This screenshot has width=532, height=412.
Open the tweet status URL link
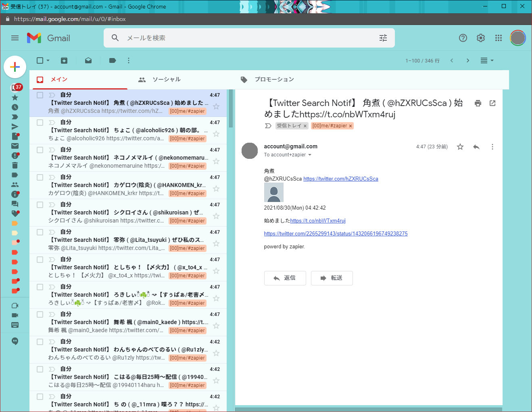coord(336,234)
